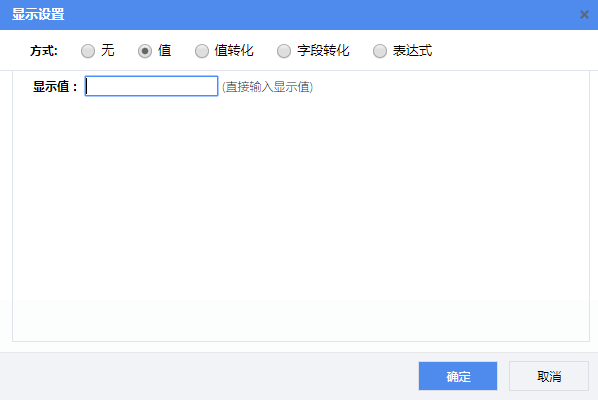Image resolution: width=598 pixels, height=400 pixels.
Task: Click the 显示值 field label
Action: tap(55, 87)
